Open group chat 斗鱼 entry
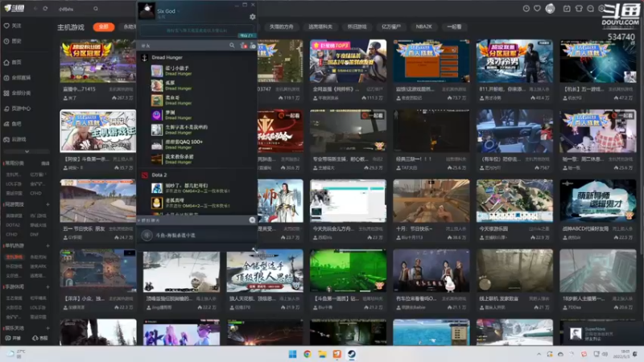The width and height of the screenshot is (644, 362). point(198,235)
